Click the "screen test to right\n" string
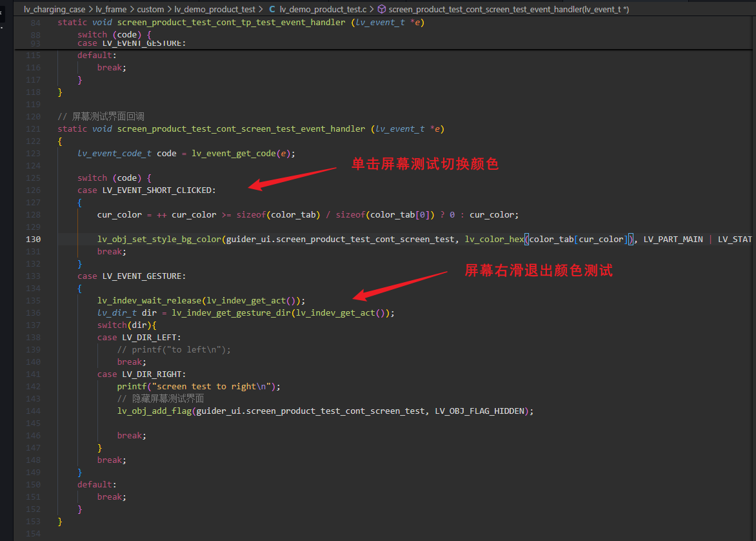Screen dimensions: 756x541 pos(211,386)
